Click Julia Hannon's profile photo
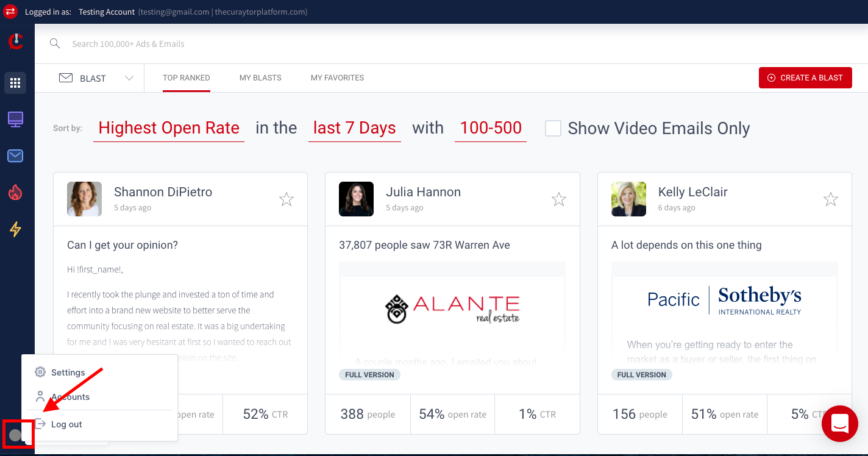This screenshot has height=456, width=868. [356, 199]
